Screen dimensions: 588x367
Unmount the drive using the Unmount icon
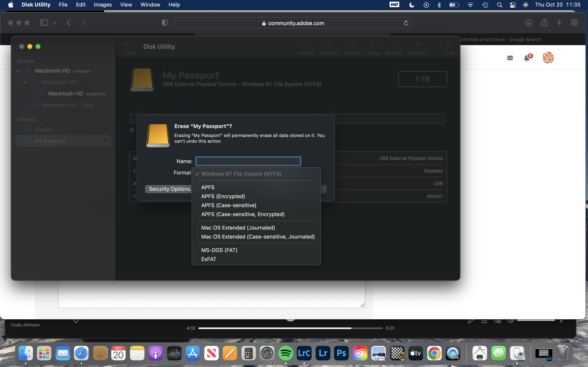[418, 48]
